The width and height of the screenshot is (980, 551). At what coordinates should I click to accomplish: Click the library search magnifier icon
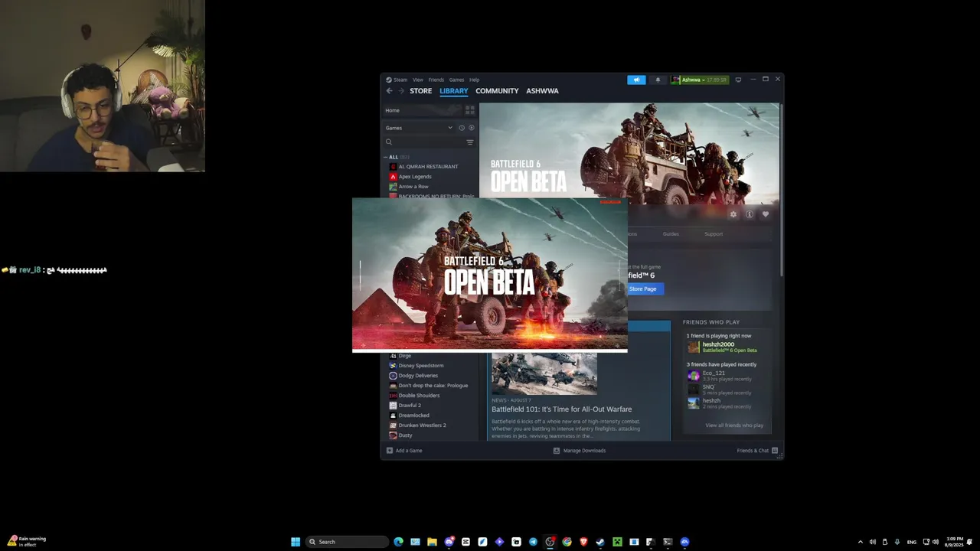(x=389, y=142)
